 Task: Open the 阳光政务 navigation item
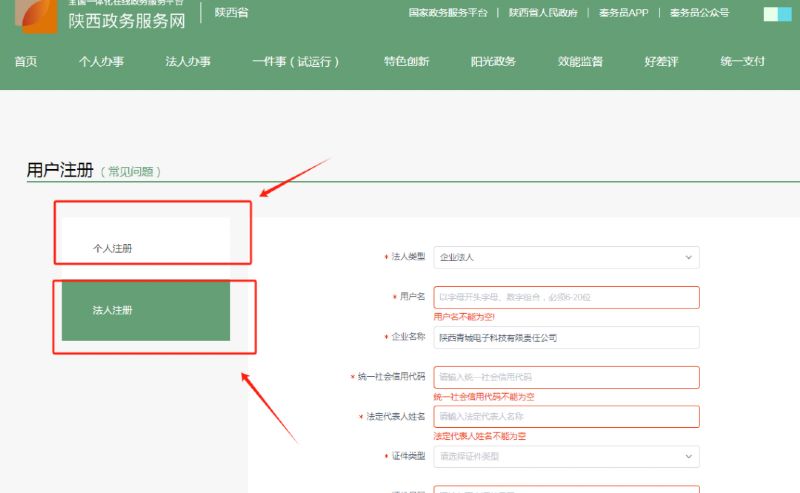[493, 62]
